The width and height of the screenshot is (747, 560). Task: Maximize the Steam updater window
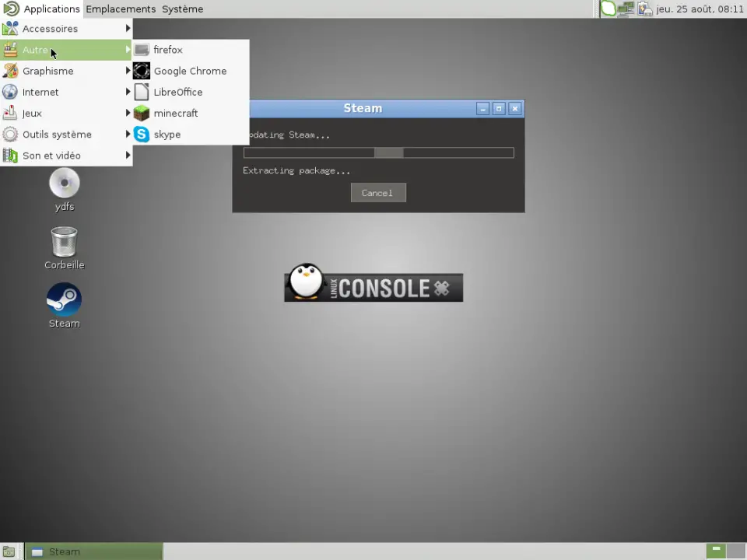coord(499,109)
